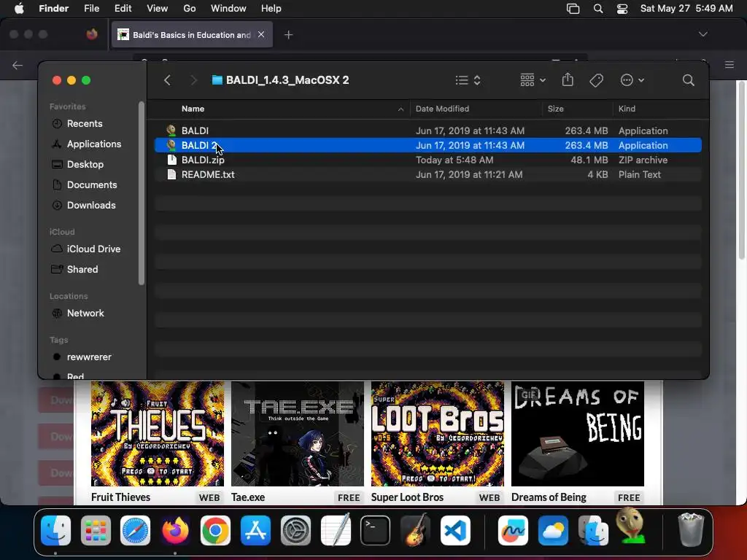
Task: Launch Visual Studio Code from the Dock
Action: coord(455,530)
